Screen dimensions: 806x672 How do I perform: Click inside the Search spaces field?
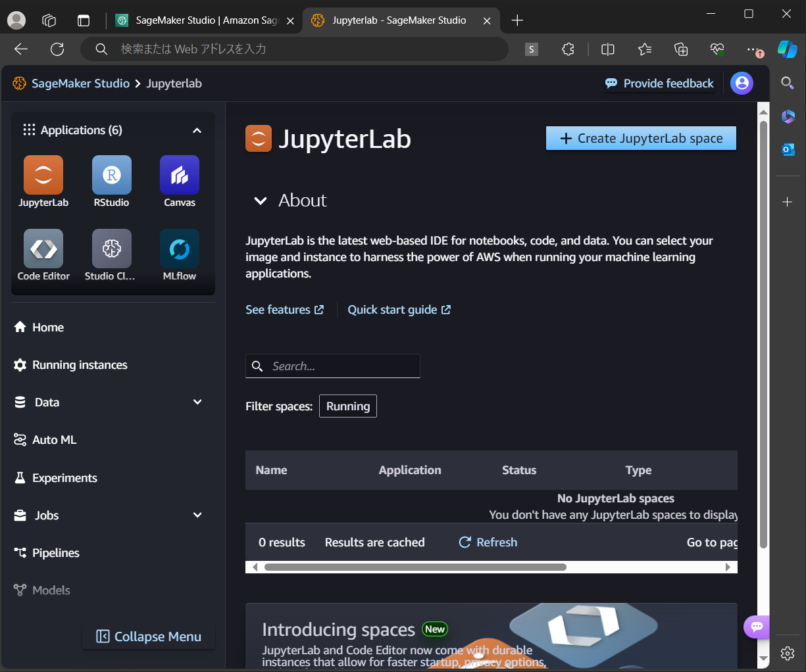tap(342, 366)
